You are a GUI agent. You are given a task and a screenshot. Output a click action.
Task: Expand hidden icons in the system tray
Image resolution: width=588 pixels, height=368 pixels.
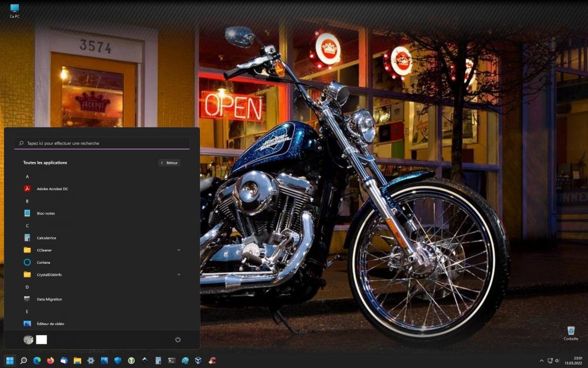(x=542, y=360)
